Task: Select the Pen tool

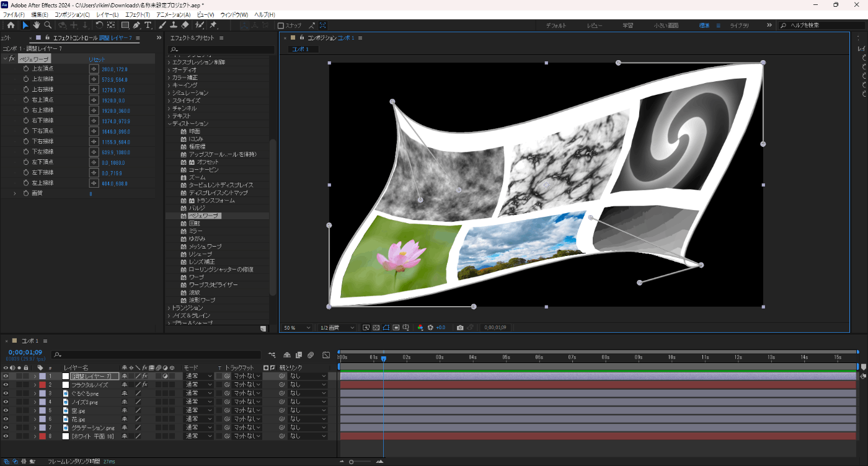Action: (136, 25)
